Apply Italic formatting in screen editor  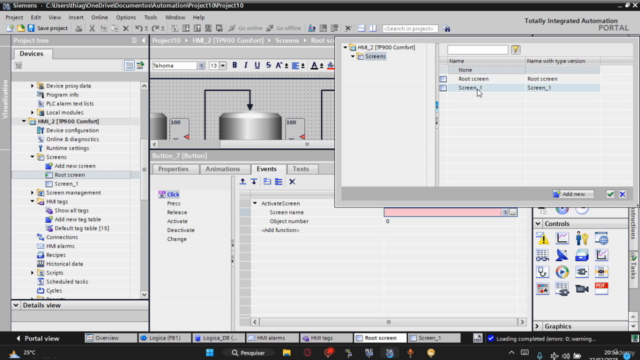[246, 65]
